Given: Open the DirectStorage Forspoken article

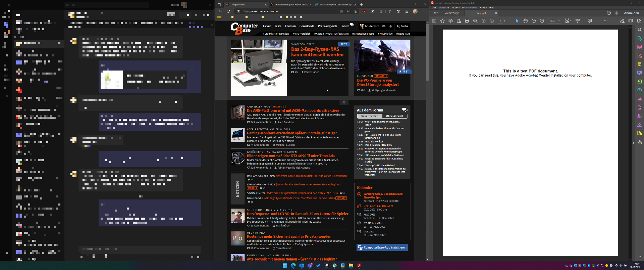Looking at the screenshot, I should [x=378, y=83].
